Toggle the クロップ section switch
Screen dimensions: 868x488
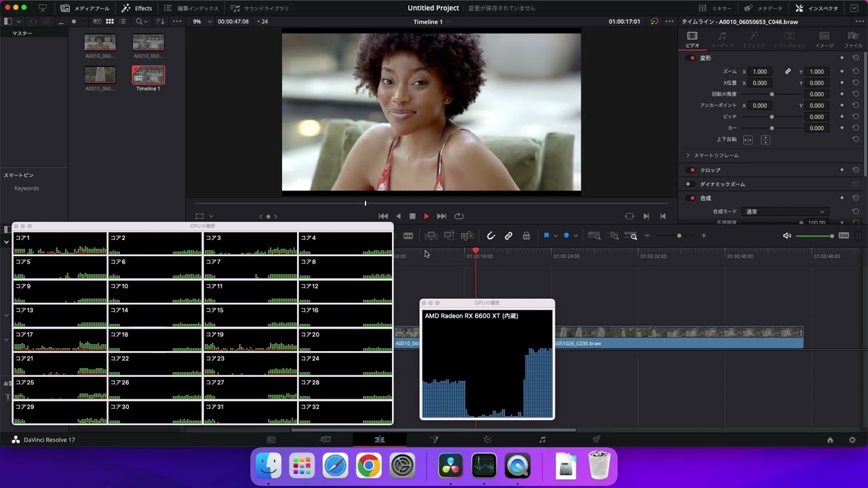pyautogui.click(x=692, y=170)
